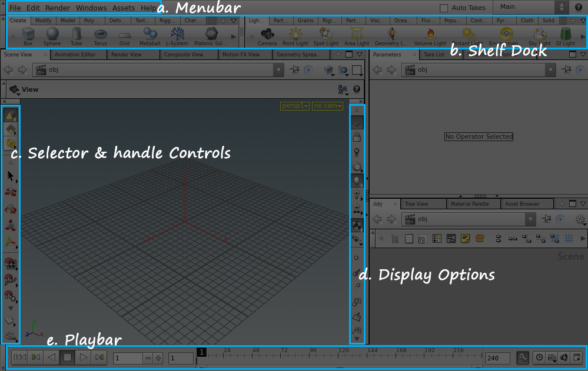Add a Metaball from the shelf
The image size is (588, 371).
point(150,36)
